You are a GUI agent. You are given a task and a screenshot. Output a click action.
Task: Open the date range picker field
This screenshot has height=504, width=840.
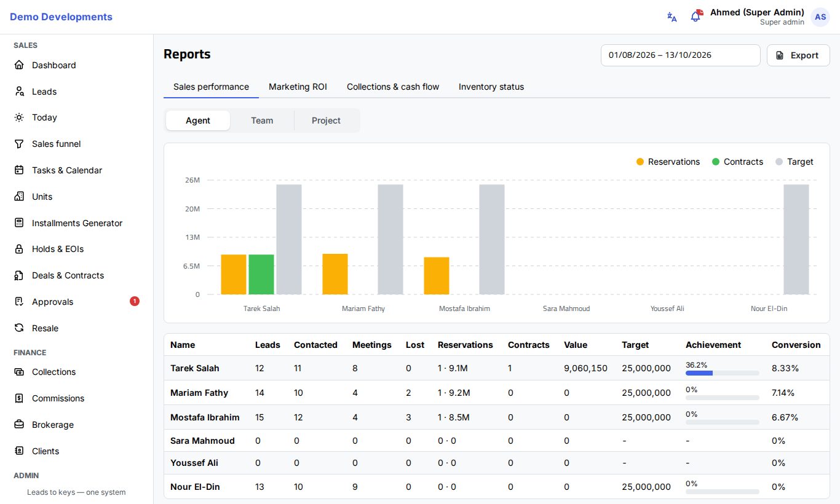coord(681,55)
